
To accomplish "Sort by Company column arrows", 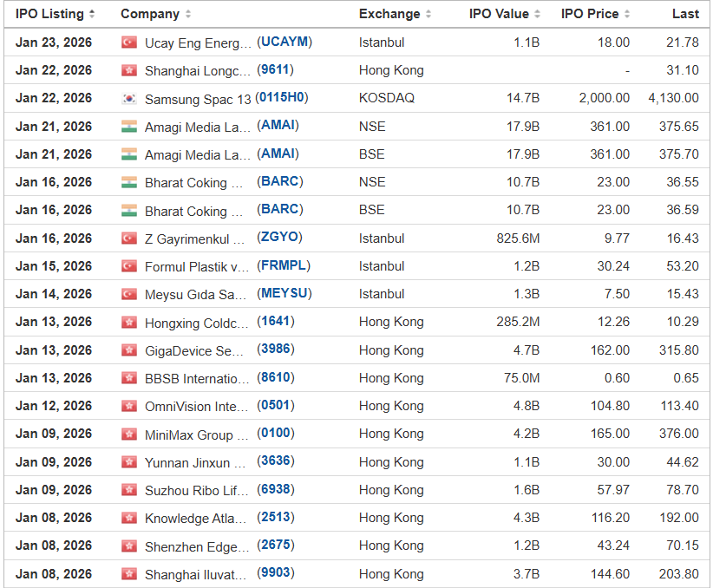I will [188, 14].
